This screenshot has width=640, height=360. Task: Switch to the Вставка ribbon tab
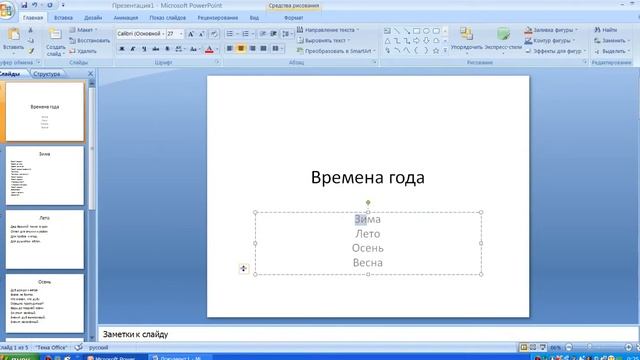63,18
